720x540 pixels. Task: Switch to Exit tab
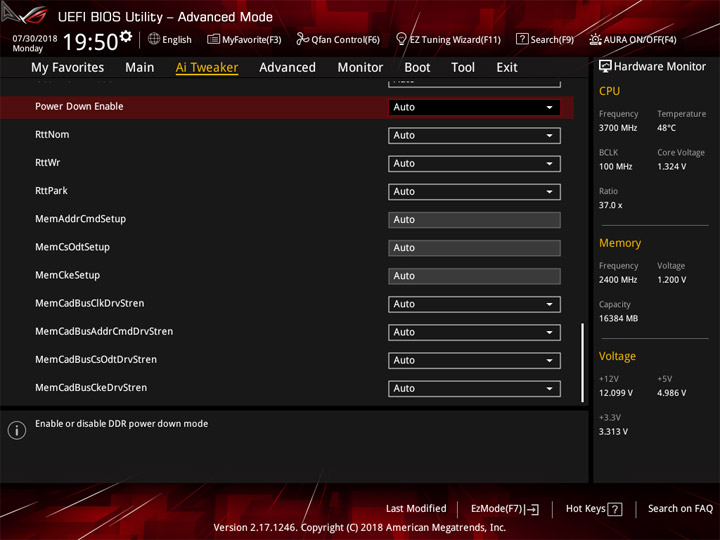pos(507,68)
